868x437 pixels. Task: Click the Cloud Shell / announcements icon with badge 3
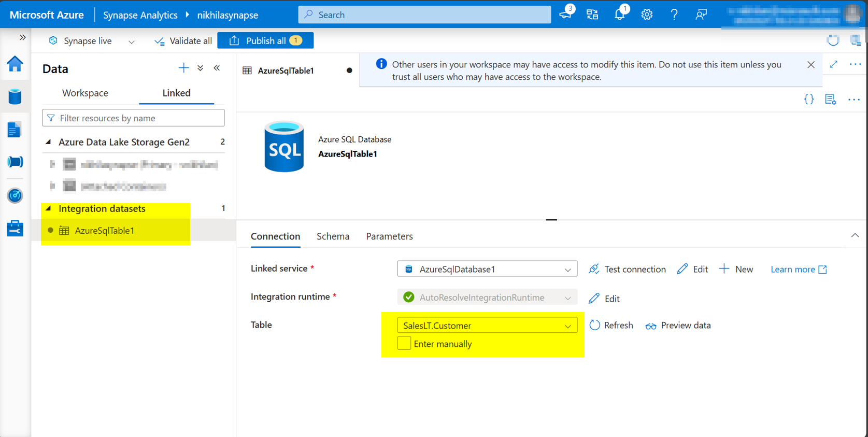click(566, 14)
